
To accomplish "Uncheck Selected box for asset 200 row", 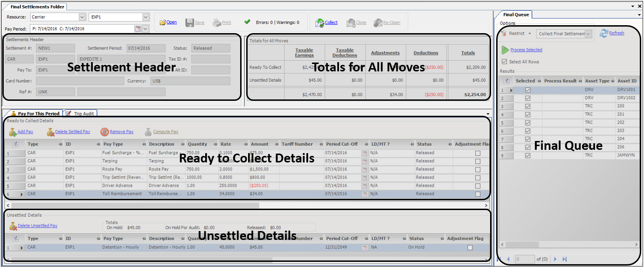I will [x=528, y=106].
